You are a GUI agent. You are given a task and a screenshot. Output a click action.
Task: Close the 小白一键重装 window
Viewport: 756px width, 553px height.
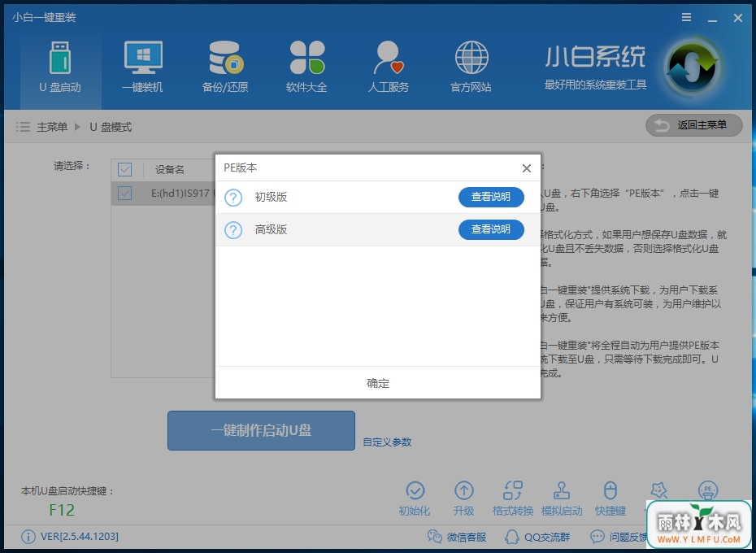click(737, 18)
